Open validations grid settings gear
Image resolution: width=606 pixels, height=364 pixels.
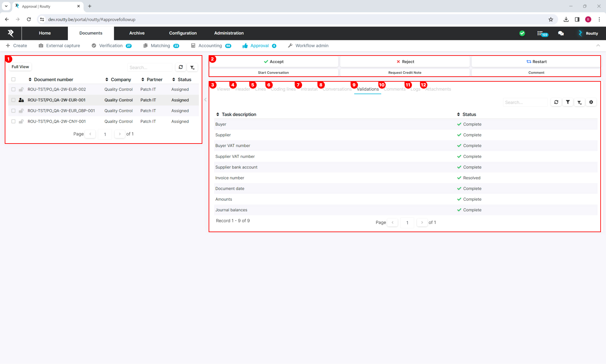pyautogui.click(x=591, y=102)
